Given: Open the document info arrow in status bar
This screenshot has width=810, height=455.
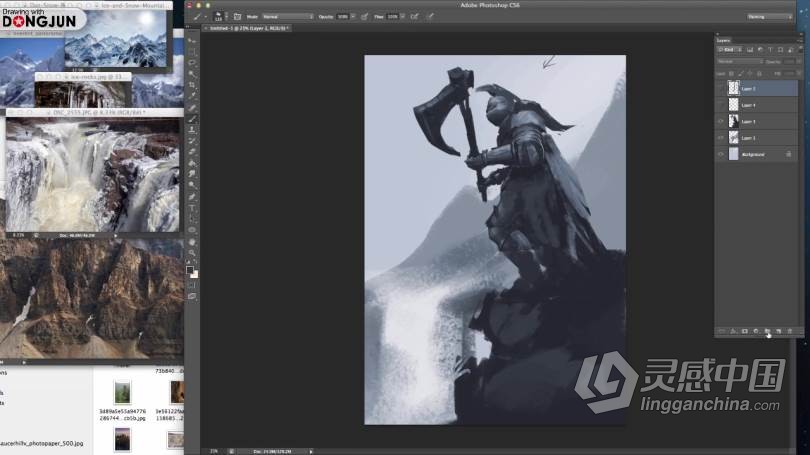Looking at the screenshot, I should [x=311, y=451].
